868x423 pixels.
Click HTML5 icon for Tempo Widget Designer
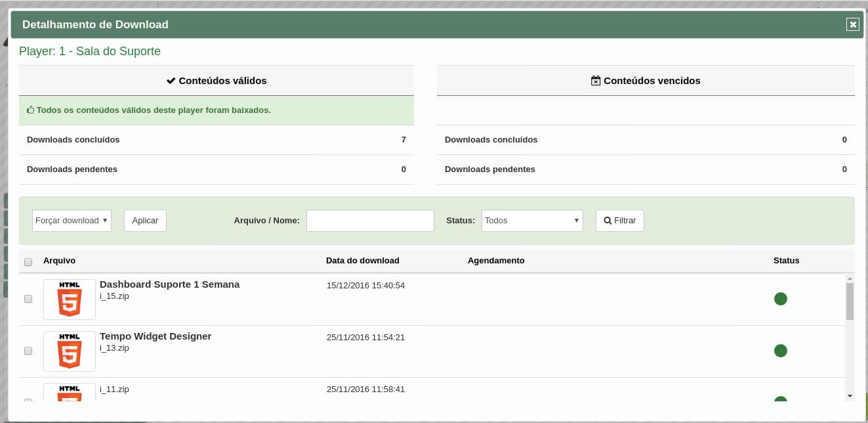[70, 351]
